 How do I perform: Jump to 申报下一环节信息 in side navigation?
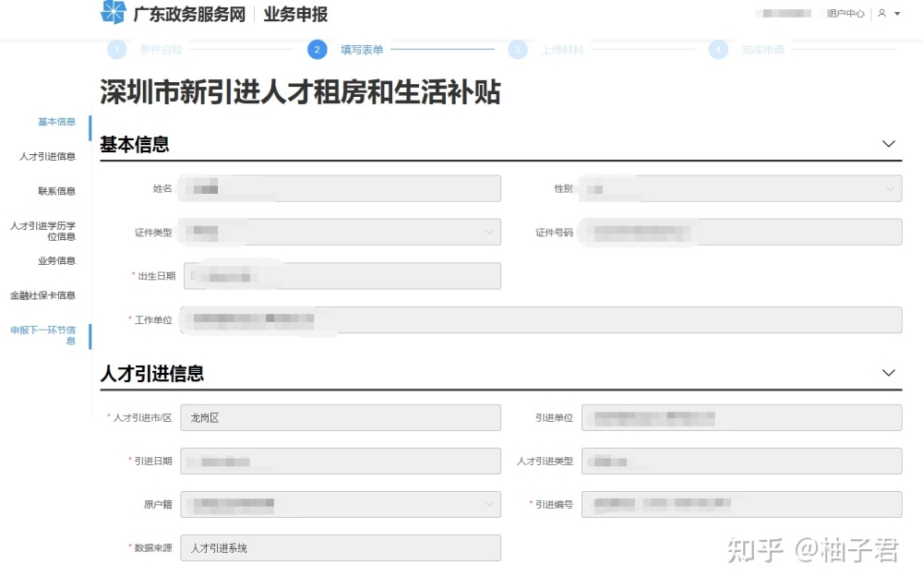point(43,335)
